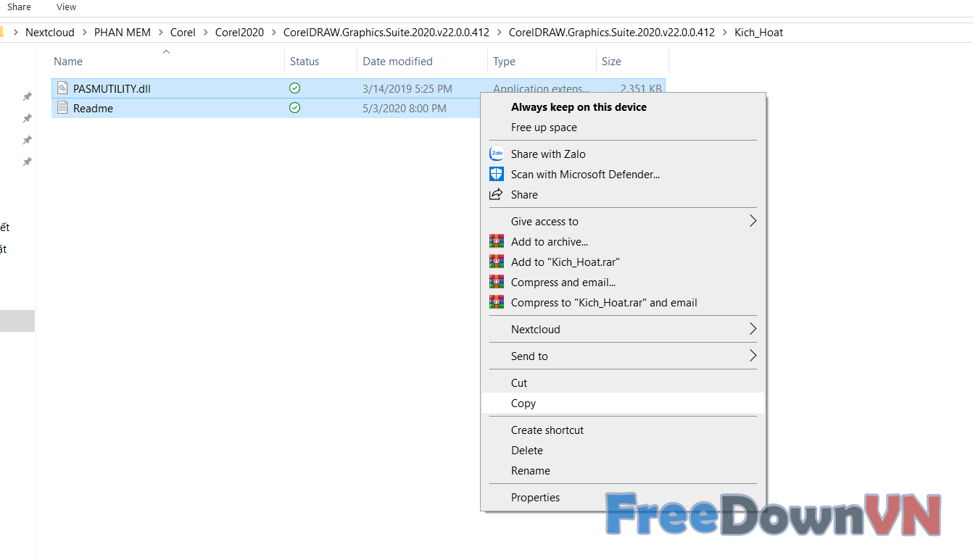
Task: Select Properties in the context menu
Action: pos(535,497)
